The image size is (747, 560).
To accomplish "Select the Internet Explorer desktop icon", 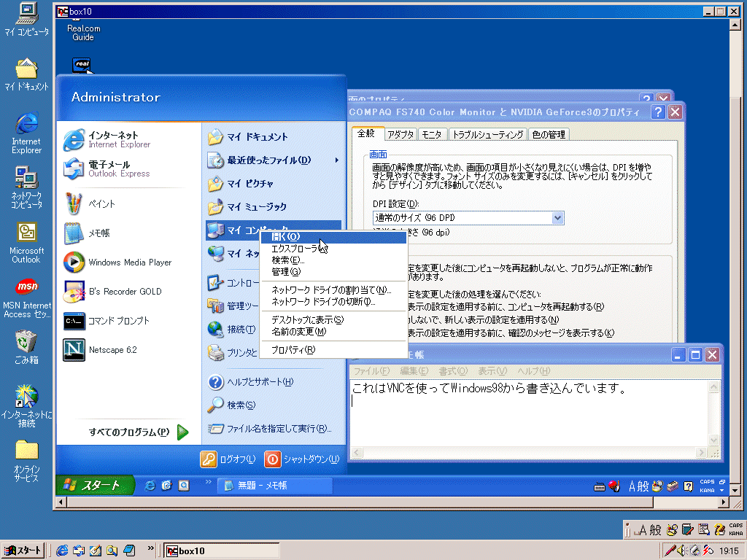I will pos(27,133).
